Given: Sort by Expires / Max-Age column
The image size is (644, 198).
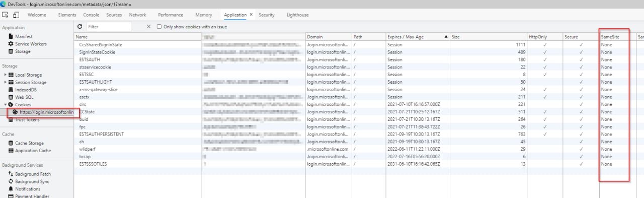Looking at the screenshot, I should [418, 37].
